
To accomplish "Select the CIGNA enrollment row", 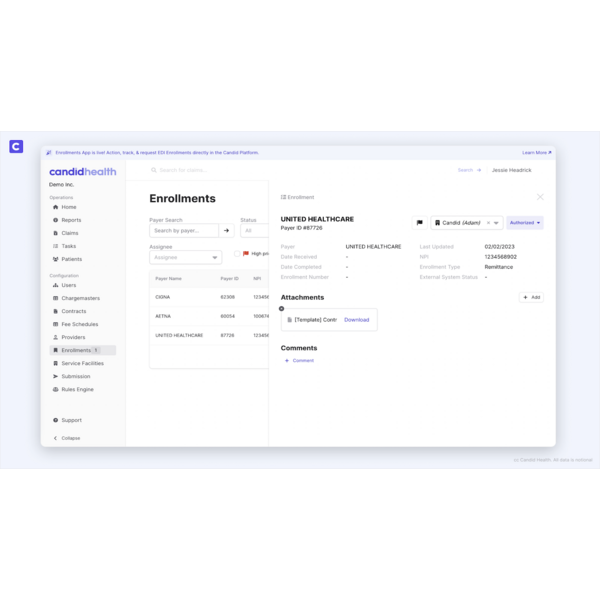I will 209,297.
